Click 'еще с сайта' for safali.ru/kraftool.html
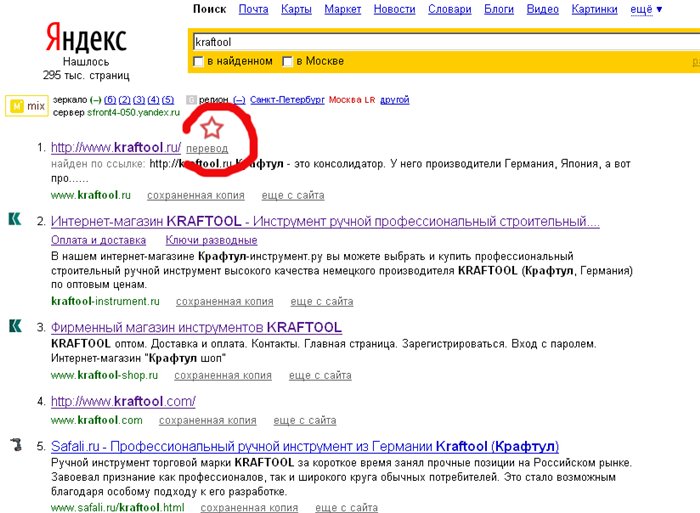The height and width of the screenshot is (513, 700). [x=346, y=508]
